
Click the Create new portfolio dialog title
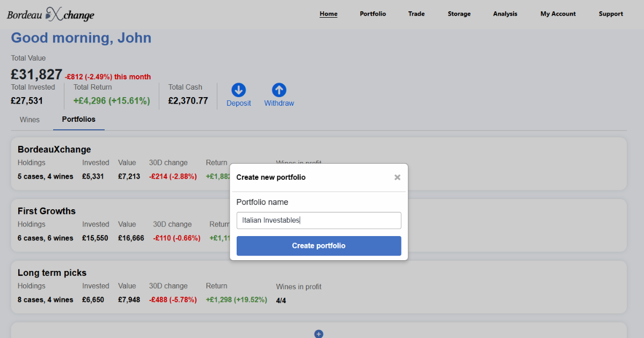pyautogui.click(x=271, y=177)
